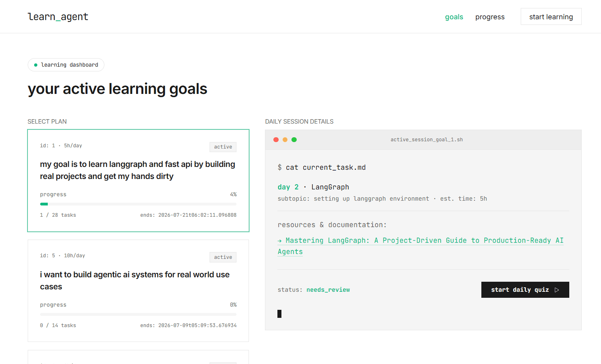
Task: Open the goals nav item
Action: coord(454,17)
